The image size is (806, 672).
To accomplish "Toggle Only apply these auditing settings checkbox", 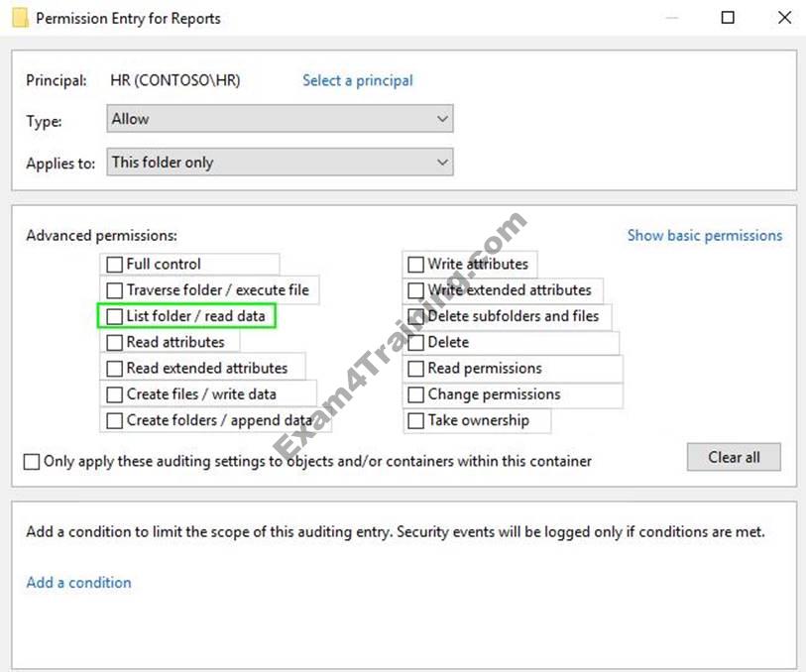I will pos(33,462).
